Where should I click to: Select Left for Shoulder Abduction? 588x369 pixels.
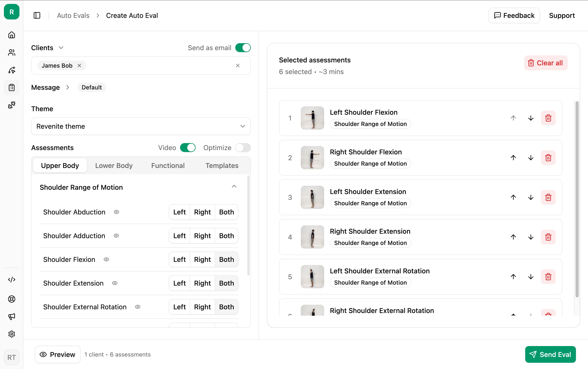179,212
